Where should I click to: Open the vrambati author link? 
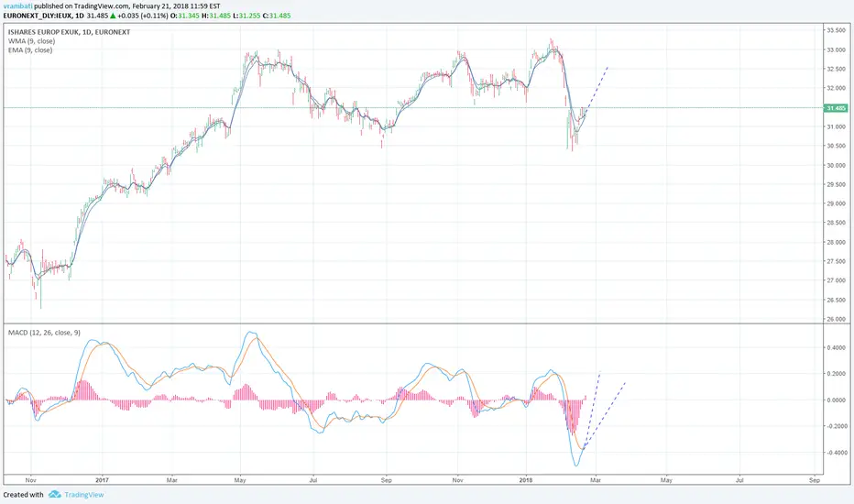[18, 6]
